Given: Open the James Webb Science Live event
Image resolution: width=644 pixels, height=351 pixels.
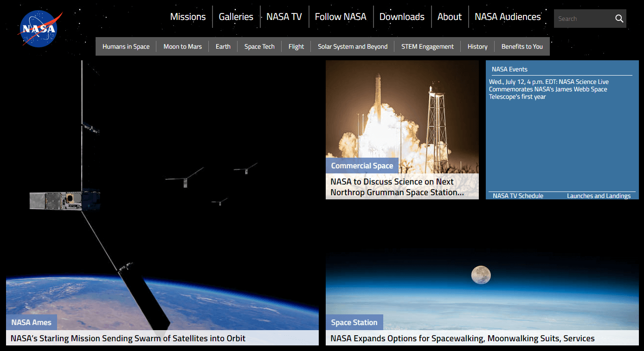Looking at the screenshot, I should (x=549, y=89).
